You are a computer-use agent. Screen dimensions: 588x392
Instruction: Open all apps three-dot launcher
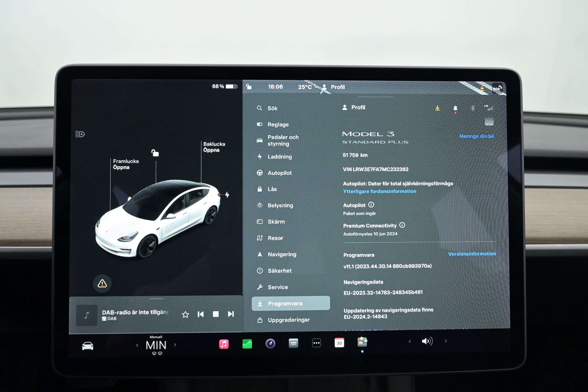pos(316,343)
